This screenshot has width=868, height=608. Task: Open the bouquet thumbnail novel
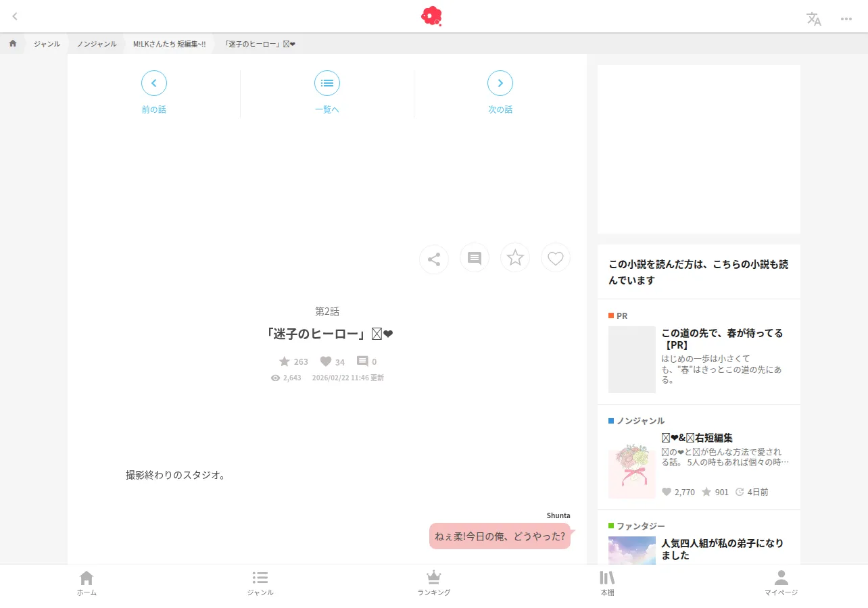632,471
